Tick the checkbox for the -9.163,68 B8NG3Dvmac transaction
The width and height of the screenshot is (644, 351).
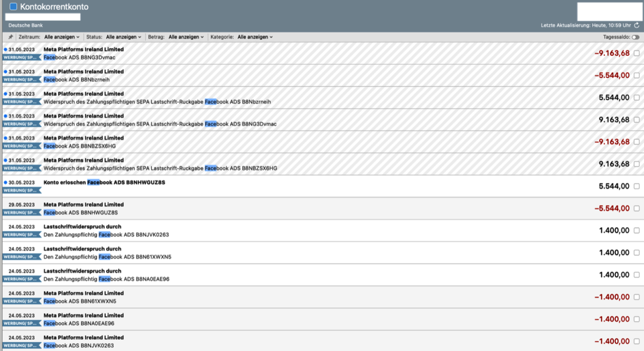coord(636,53)
